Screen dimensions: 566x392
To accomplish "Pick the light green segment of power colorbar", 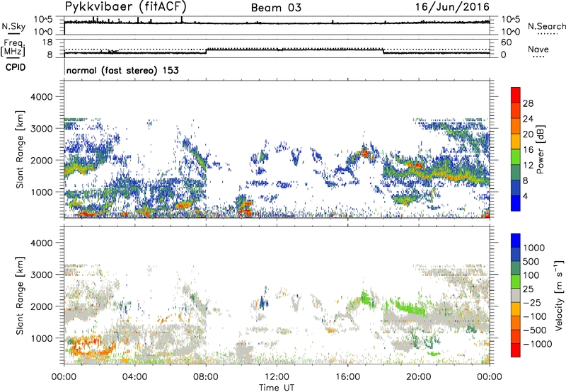I will pos(516,157).
